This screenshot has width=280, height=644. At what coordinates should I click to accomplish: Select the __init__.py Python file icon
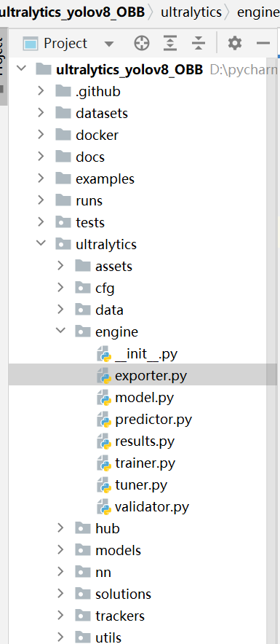pos(104,354)
